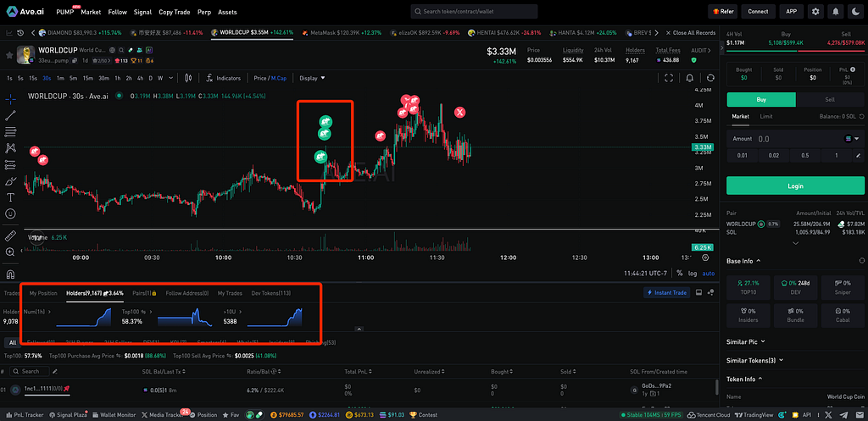Click the Amount input field
868x421 pixels.
(x=795, y=139)
